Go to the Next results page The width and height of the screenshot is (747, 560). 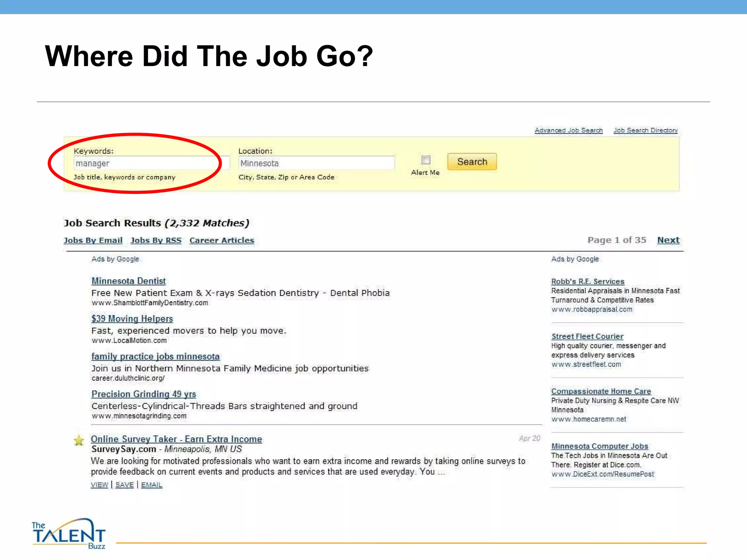coord(668,240)
